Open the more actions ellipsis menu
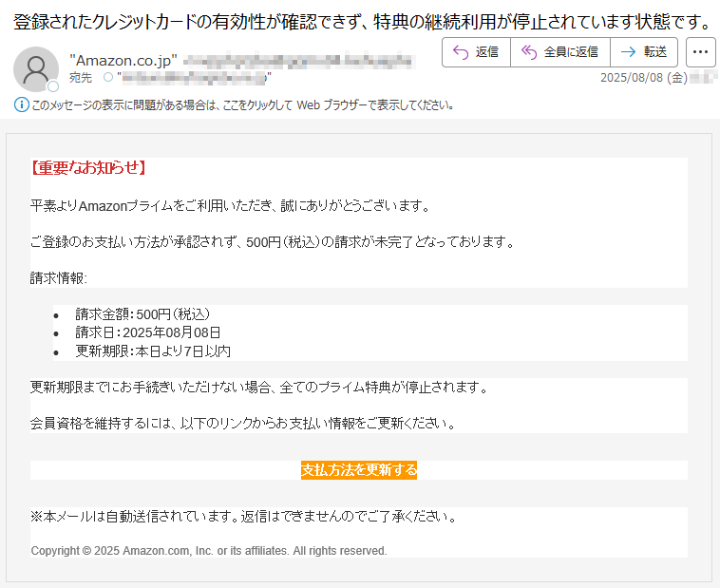The width and height of the screenshot is (720, 588). 700,52
